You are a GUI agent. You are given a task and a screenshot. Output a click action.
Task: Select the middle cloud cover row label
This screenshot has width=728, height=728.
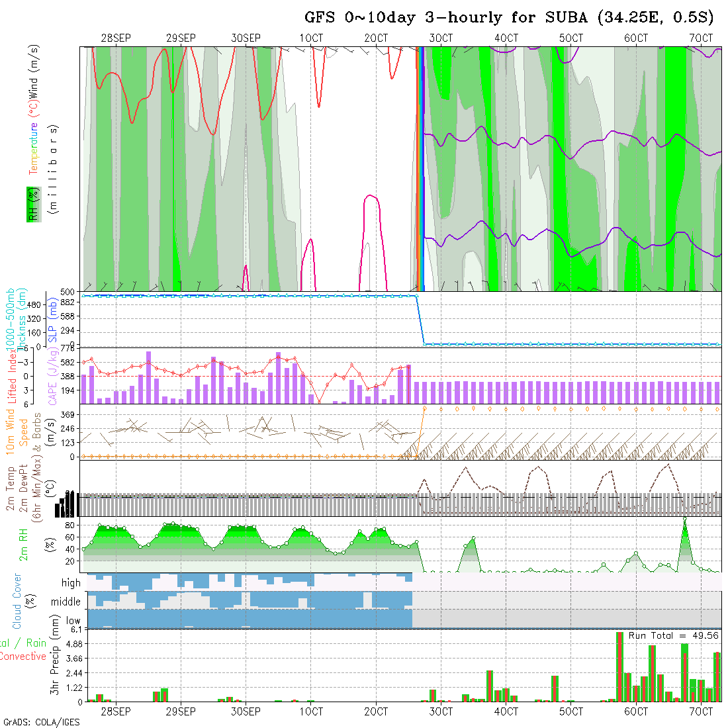(x=66, y=602)
